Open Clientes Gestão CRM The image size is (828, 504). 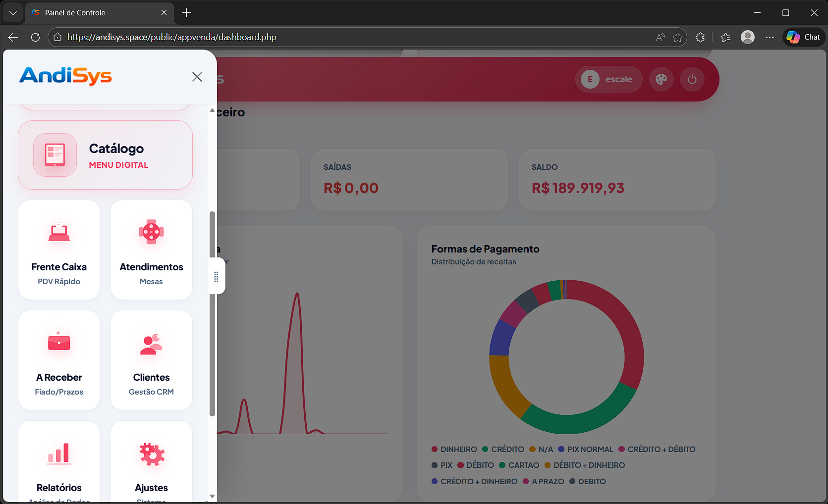(x=151, y=360)
